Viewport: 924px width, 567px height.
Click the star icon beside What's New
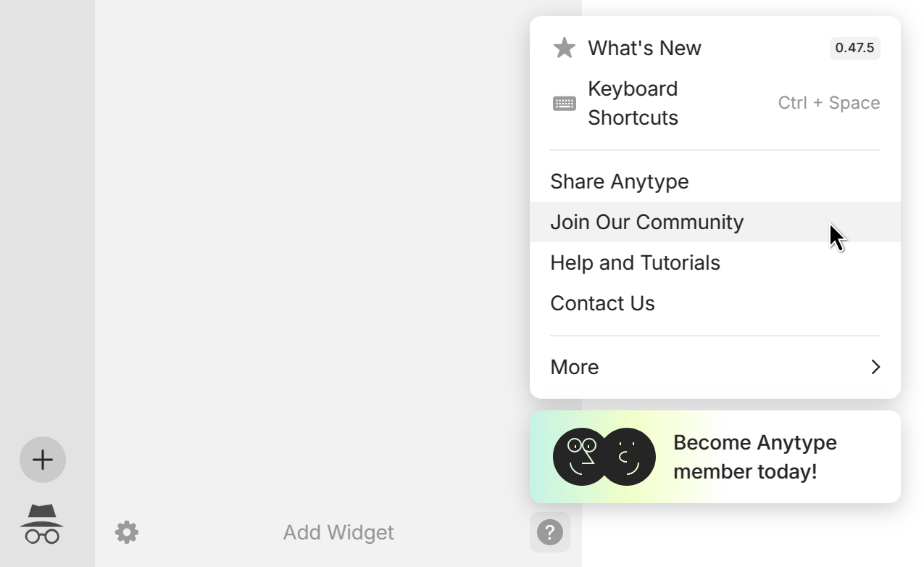point(564,48)
